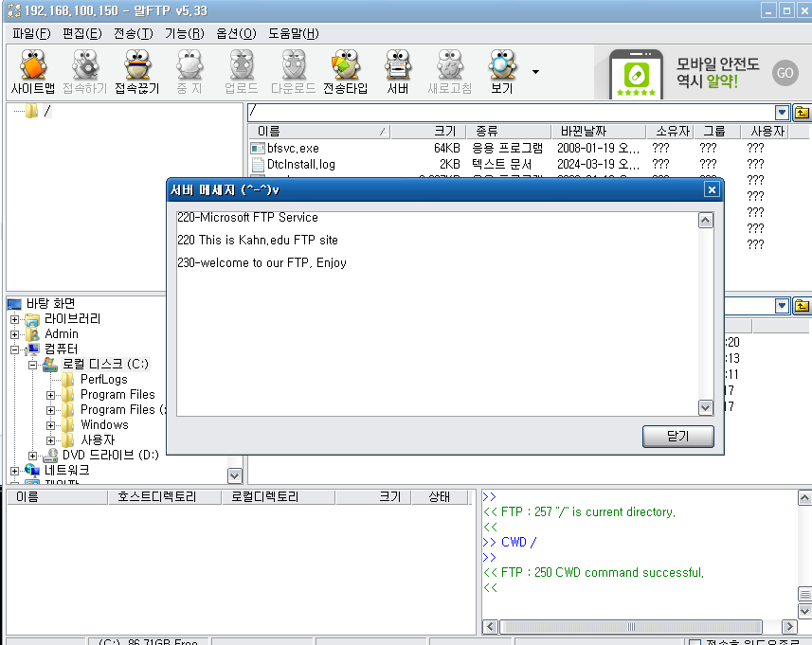This screenshot has height=645, width=812.
Task: Click the 상태 queue column header
Action: point(440,497)
